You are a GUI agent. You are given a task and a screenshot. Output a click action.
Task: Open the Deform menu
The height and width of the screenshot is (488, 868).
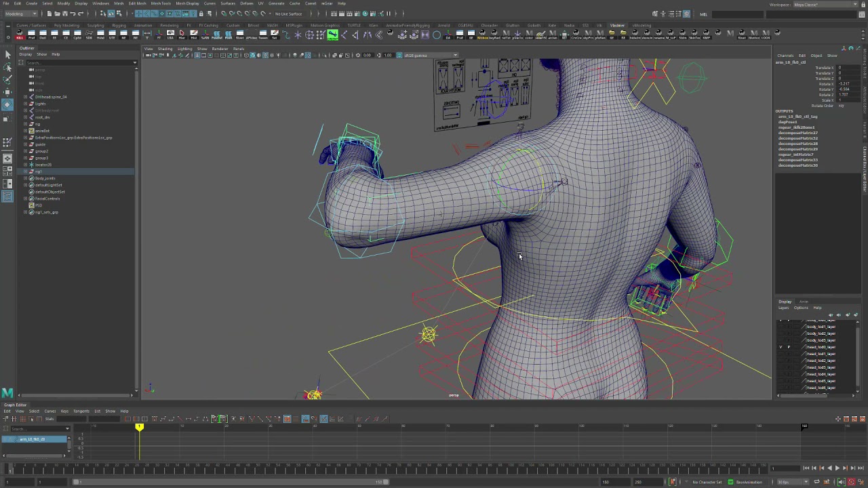pos(247,3)
